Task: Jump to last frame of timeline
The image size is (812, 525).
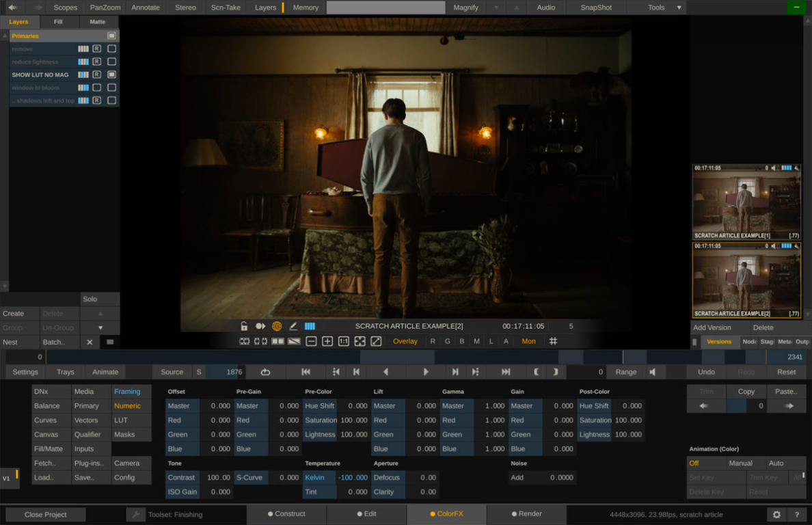Action: [506, 372]
